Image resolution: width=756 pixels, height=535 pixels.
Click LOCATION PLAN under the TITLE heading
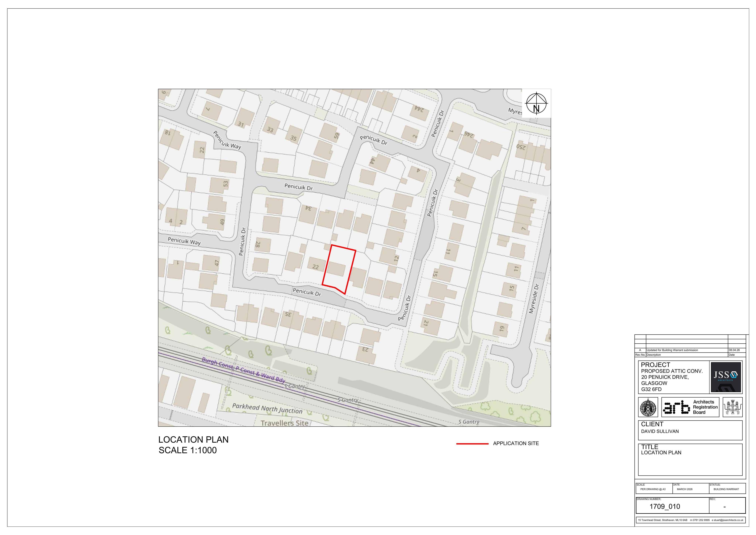point(661,453)
